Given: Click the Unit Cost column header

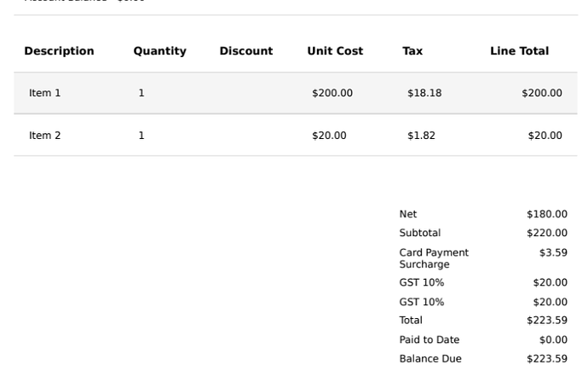Looking at the screenshot, I should 335,51.
